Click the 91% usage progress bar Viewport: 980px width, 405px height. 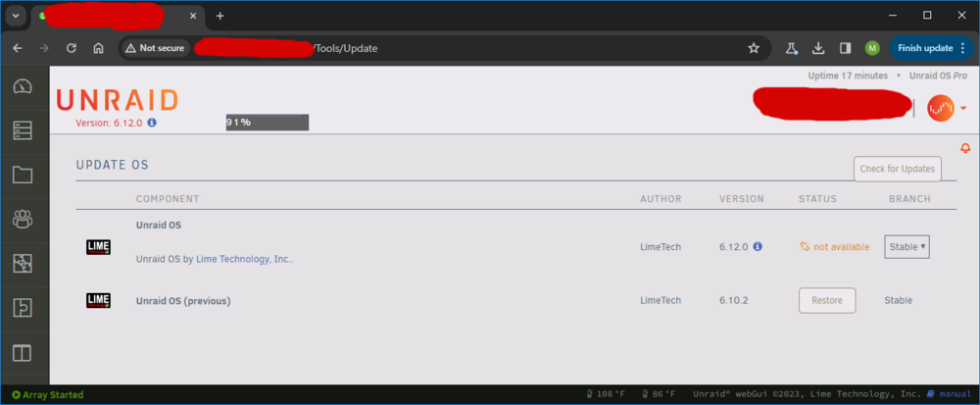coord(267,123)
